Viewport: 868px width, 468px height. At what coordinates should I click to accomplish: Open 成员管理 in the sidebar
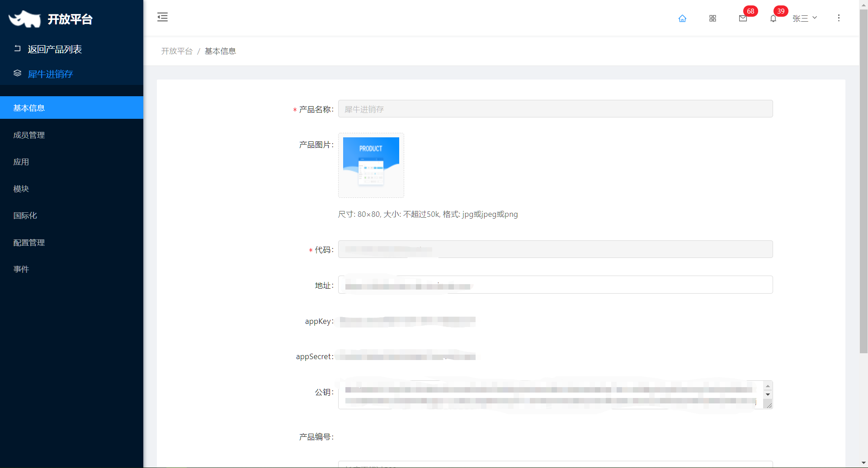point(71,135)
